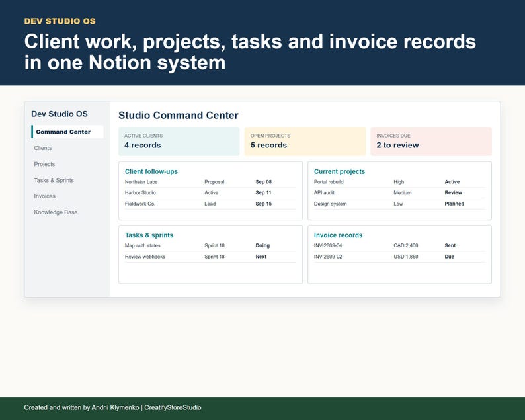This screenshot has width=525, height=420.
Task: Select the Northstar Labs client row
Action: [x=210, y=182]
